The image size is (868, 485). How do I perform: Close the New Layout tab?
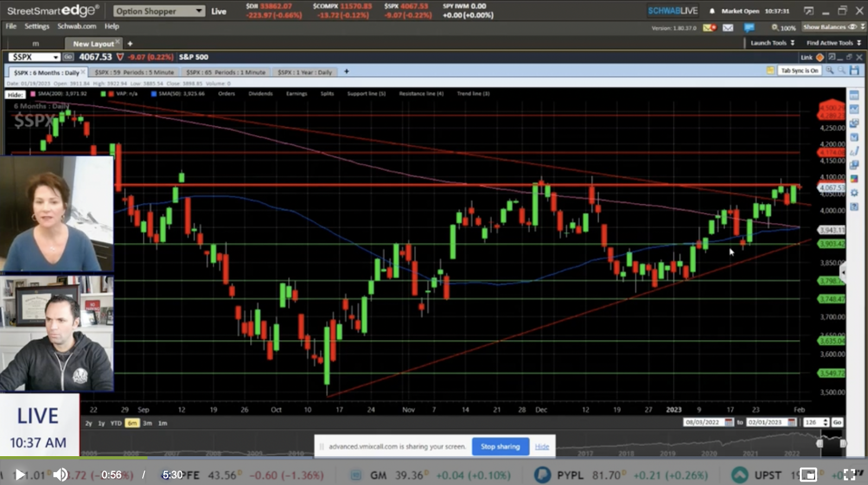point(117,42)
